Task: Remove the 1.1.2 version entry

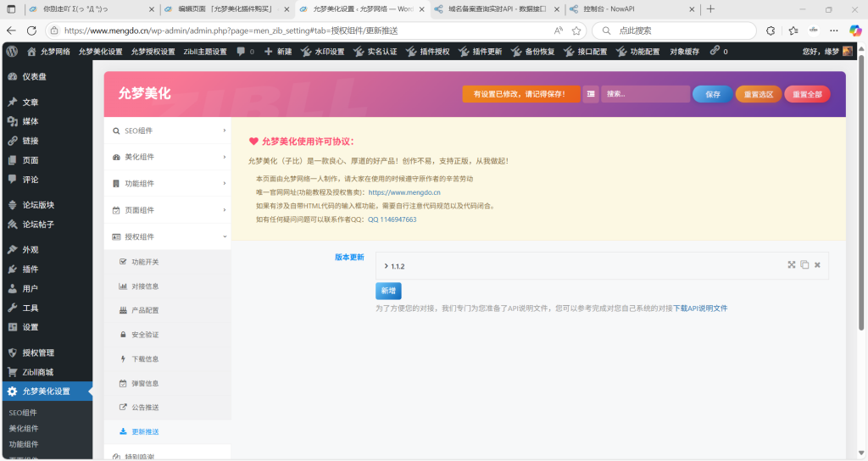Action: pyautogui.click(x=817, y=265)
